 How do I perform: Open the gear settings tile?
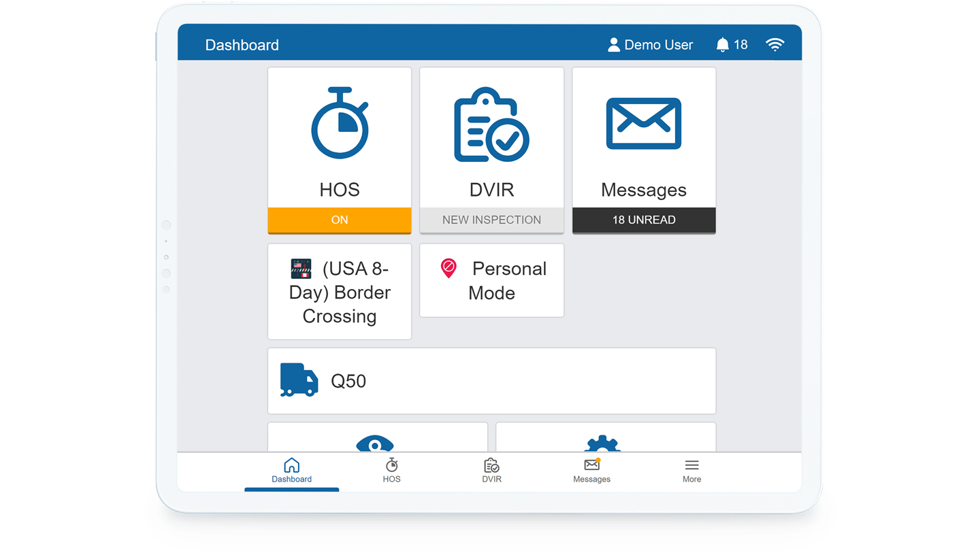(x=606, y=437)
